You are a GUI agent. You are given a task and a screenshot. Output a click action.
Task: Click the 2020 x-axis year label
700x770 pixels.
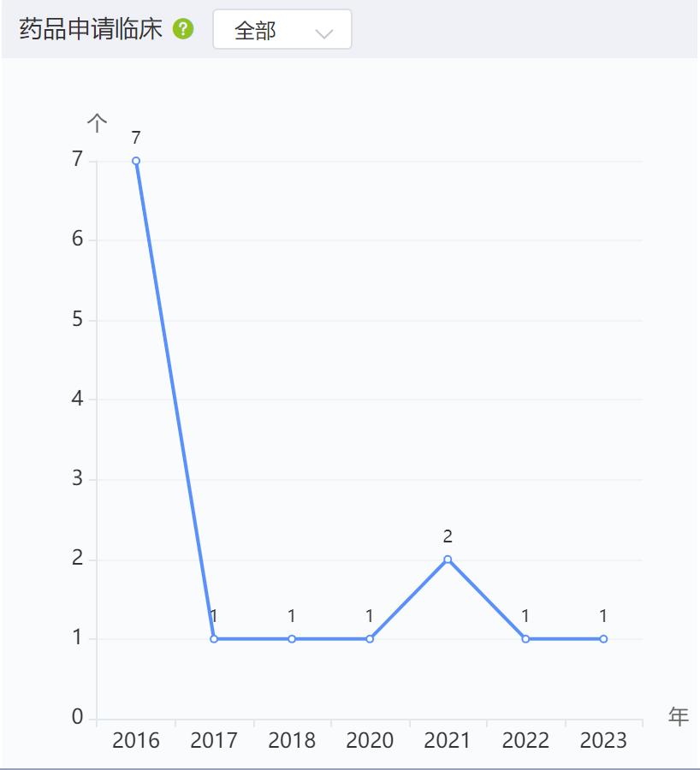click(x=370, y=741)
